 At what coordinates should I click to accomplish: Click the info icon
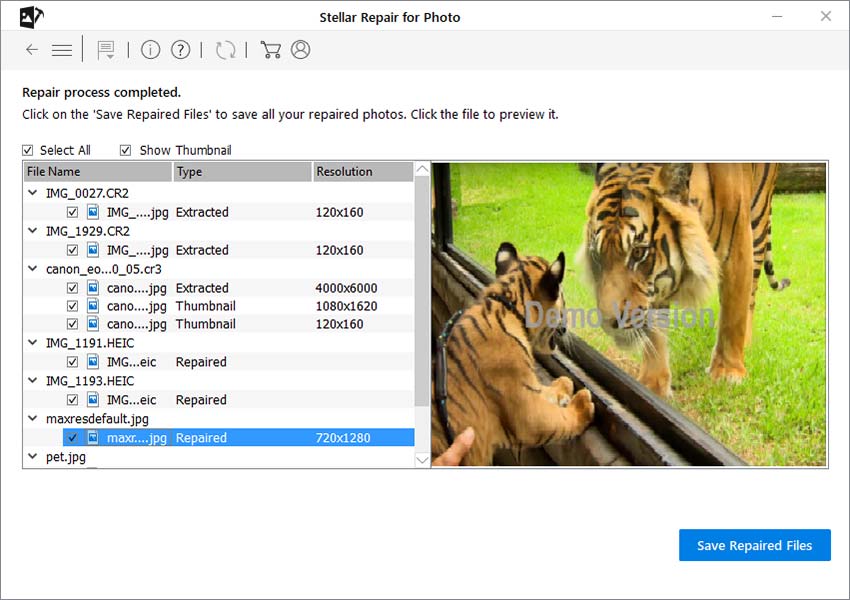tap(150, 49)
